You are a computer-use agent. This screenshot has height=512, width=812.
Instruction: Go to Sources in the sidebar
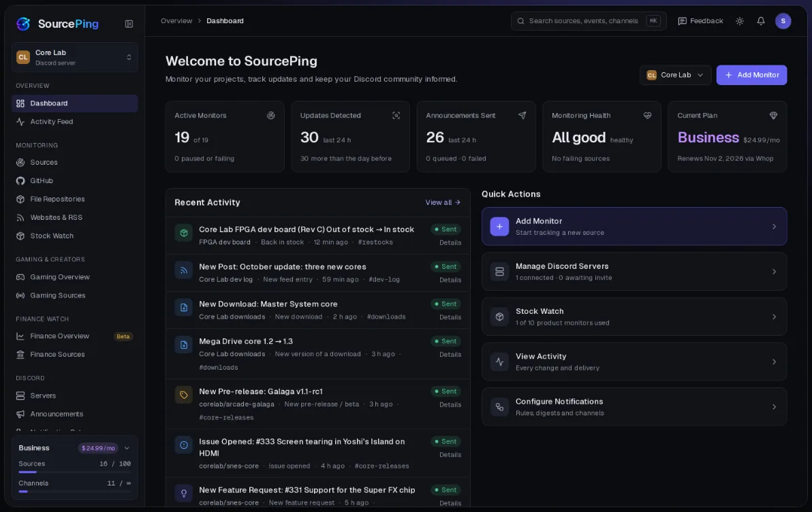point(74,163)
